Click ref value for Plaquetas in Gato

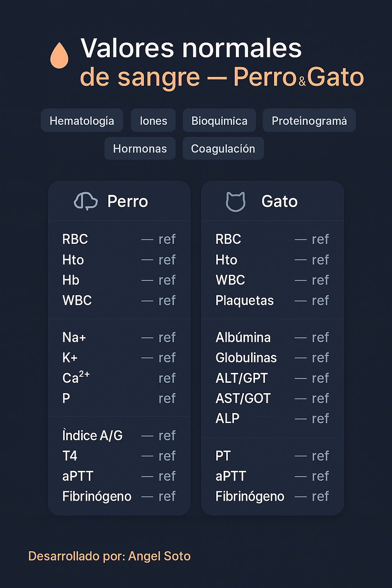[x=320, y=301]
